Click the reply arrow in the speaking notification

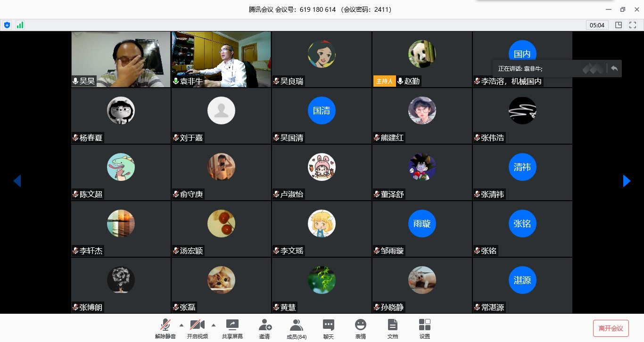(614, 69)
